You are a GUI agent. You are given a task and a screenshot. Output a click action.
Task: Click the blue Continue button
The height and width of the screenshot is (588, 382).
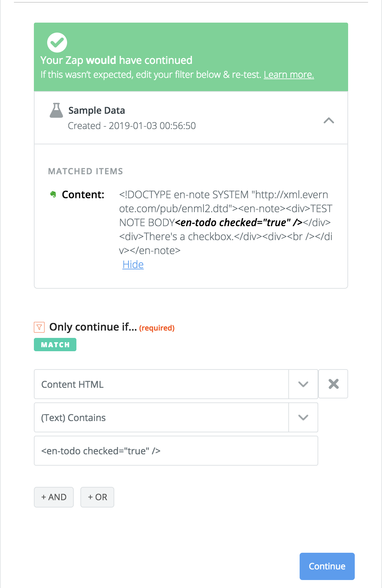(x=327, y=566)
